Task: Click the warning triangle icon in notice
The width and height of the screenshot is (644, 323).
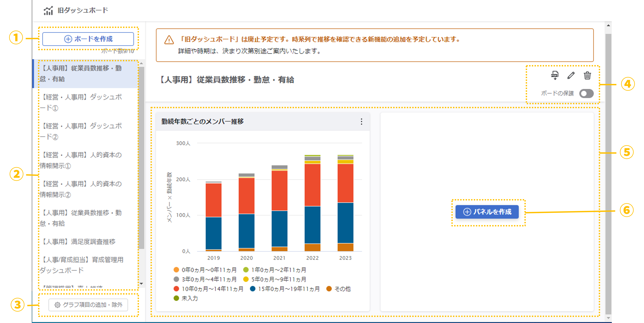Action: (x=169, y=40)
